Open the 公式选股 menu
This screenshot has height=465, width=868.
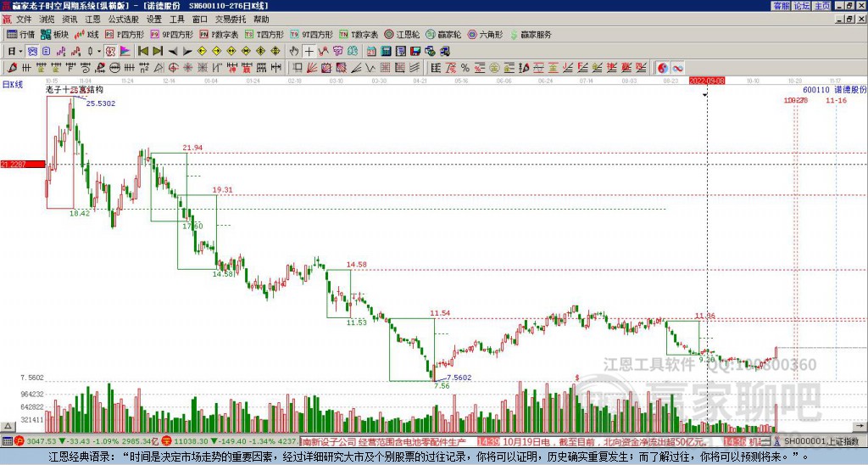(124, 20)
